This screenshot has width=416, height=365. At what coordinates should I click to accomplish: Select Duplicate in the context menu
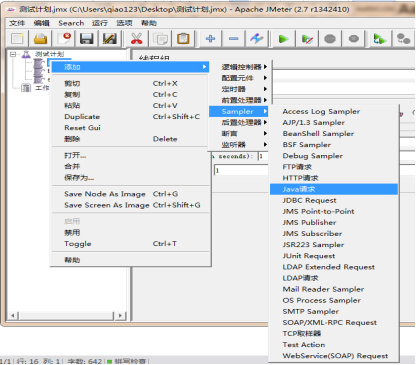130,117
